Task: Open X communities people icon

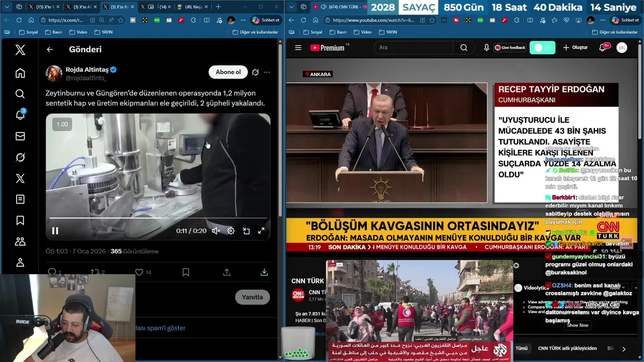Action: pos(20,241)
